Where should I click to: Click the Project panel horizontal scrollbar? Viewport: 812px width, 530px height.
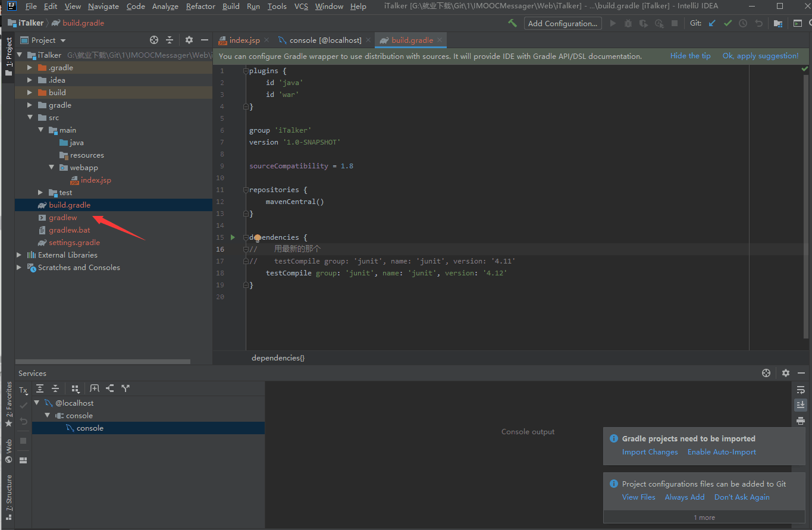pos(102,361)
